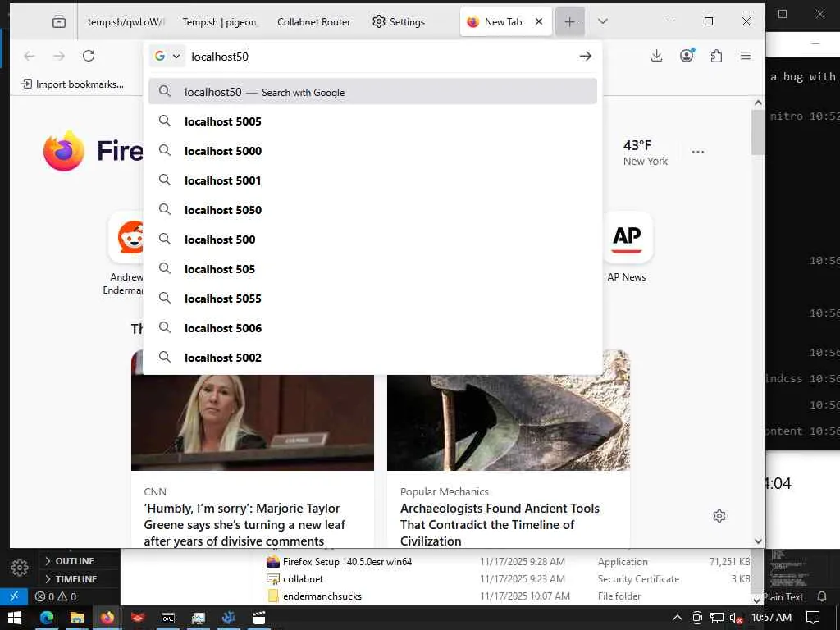The width and height of the screenshot is (840, 630).
Task: Show hidden system tray icons
Action: [677, 618]
